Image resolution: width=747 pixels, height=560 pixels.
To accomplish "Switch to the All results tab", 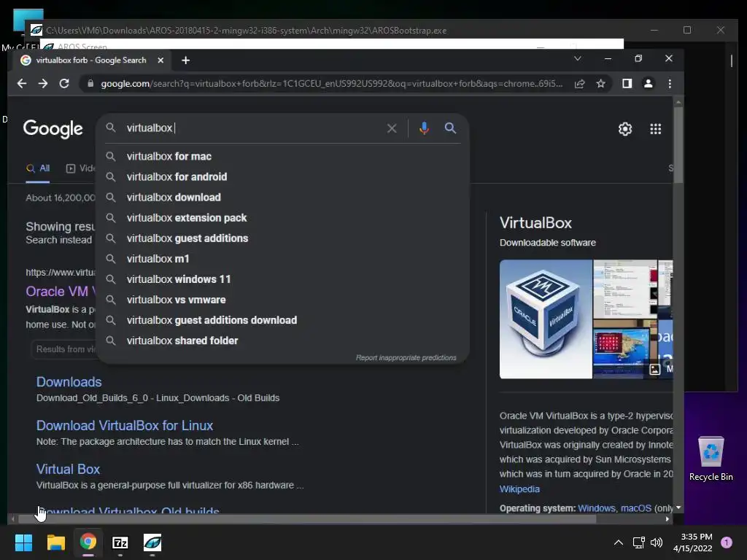I will (x=38, y=168).
